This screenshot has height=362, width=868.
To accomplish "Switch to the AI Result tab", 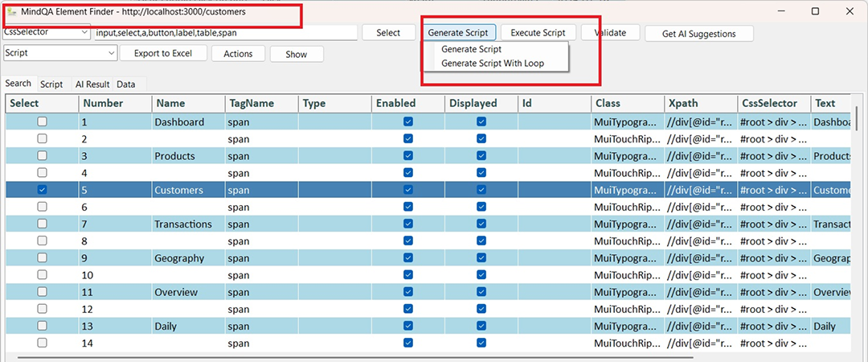I will coord(92,84).
